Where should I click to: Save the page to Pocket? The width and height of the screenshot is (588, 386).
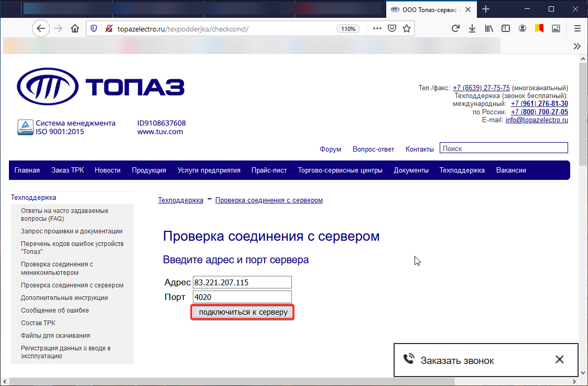pyautogui.click(x=391, y=28)
